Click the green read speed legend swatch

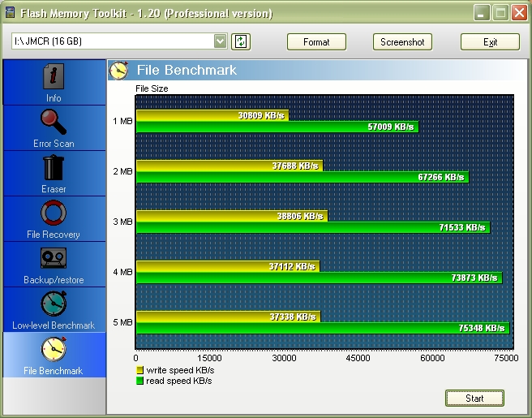click(140, 381)
